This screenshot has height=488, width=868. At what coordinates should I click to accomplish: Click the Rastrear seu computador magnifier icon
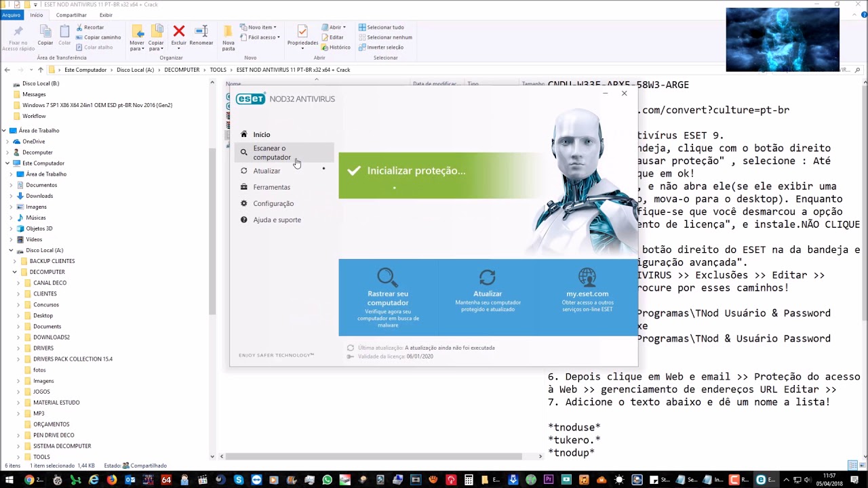388,277
